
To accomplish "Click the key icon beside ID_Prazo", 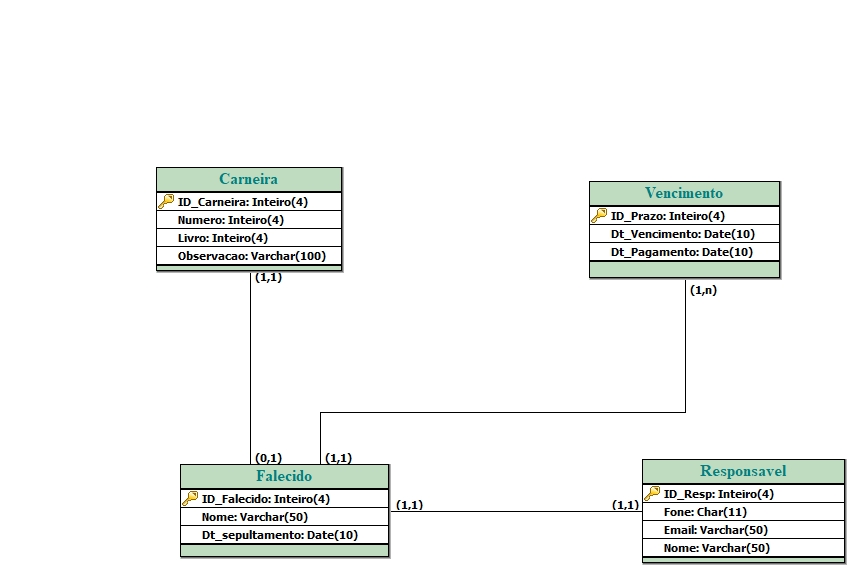I will click(x=599, y=215).
